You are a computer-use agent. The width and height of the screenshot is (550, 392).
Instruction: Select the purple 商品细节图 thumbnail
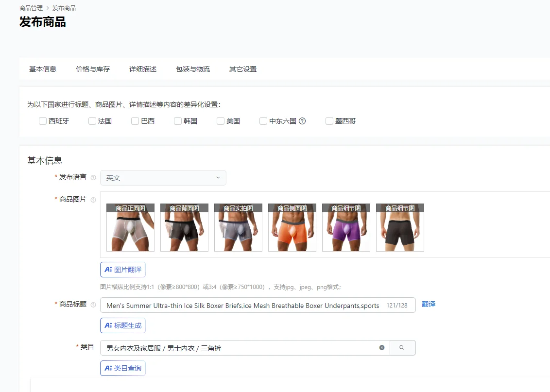pyautogui.click(x=346, y=227)
